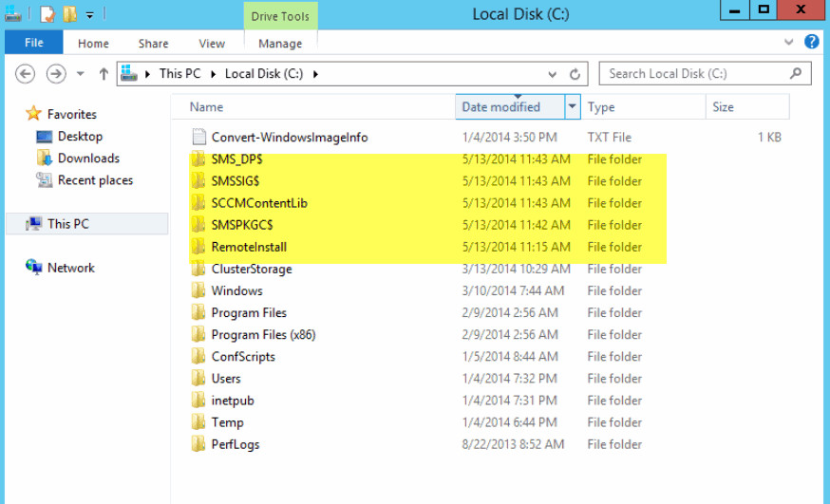Select the SMS_DP$ folder icon
Screen dimensions: 830x504
(198, 159)
